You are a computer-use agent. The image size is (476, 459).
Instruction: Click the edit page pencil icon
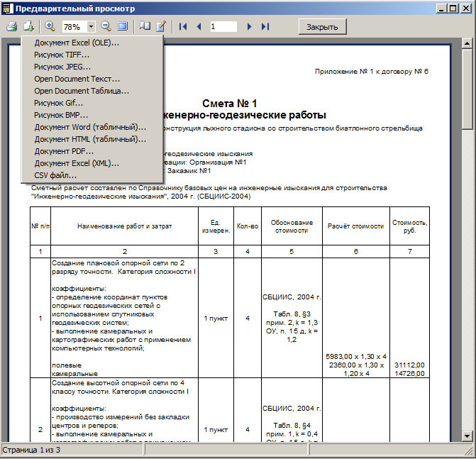tap(161, 26)
